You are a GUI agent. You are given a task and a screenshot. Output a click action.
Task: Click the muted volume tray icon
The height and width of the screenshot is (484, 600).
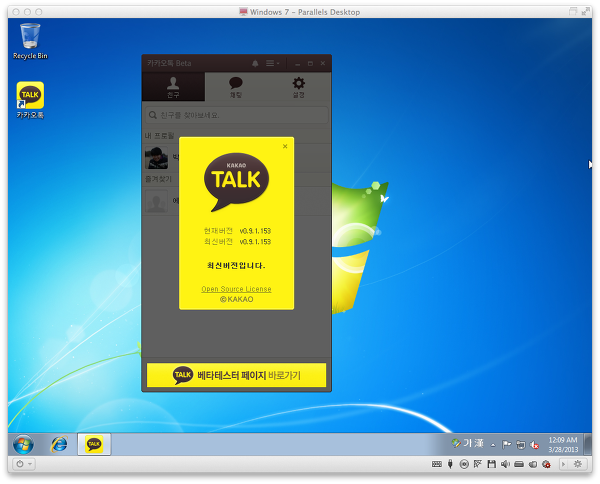click(x=534, y=445)
